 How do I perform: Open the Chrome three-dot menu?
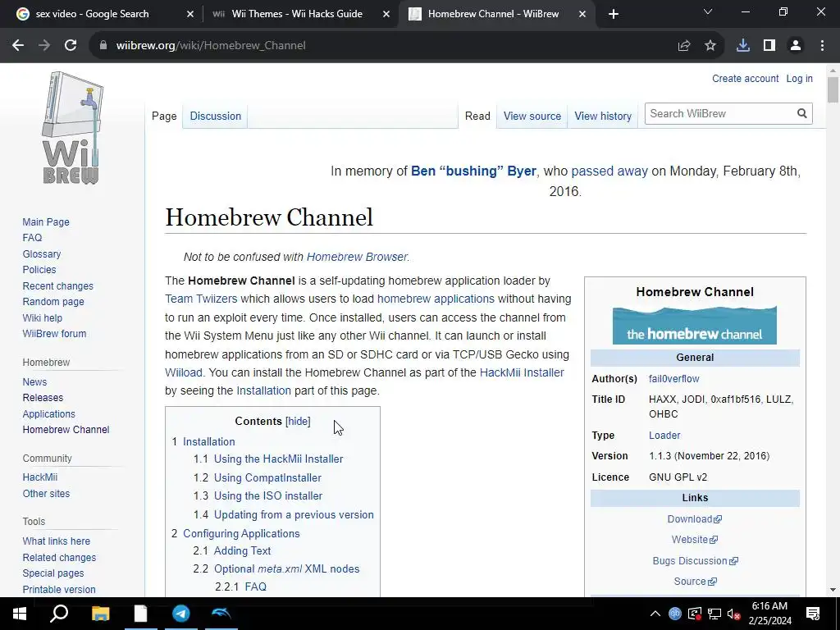pyautogui.click(x=822, y=46)
